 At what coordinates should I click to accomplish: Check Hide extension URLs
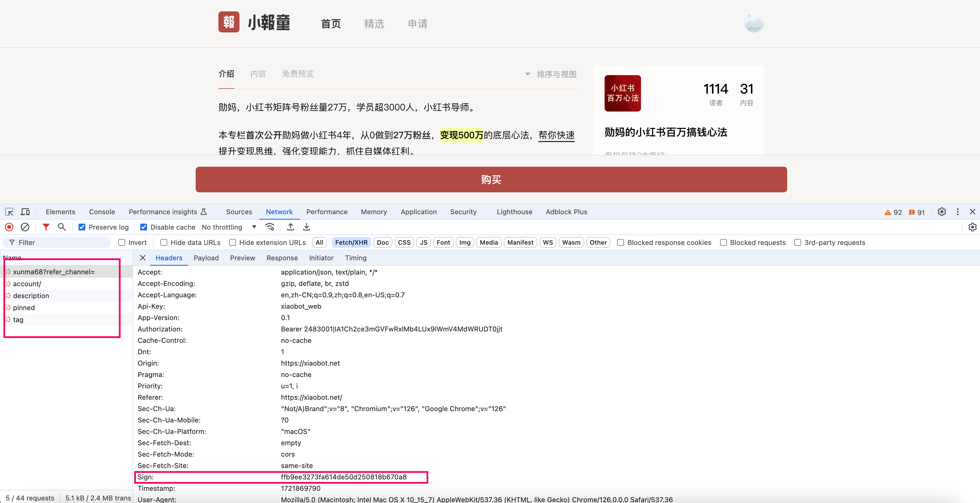tap(232, 242)
